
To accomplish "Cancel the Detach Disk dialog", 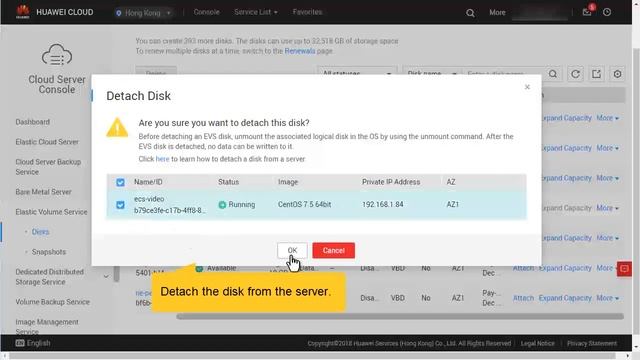I will pyautogui.click(x=333, y=250).
